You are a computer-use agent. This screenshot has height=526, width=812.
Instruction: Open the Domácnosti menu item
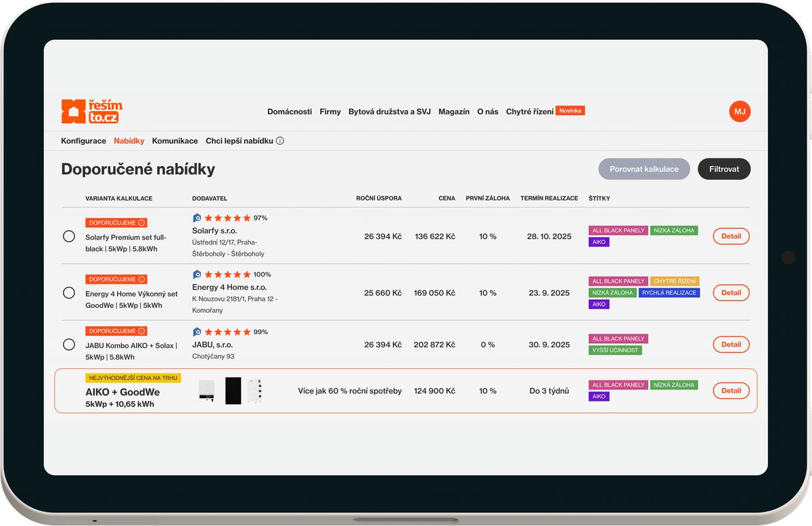point(290,112)
